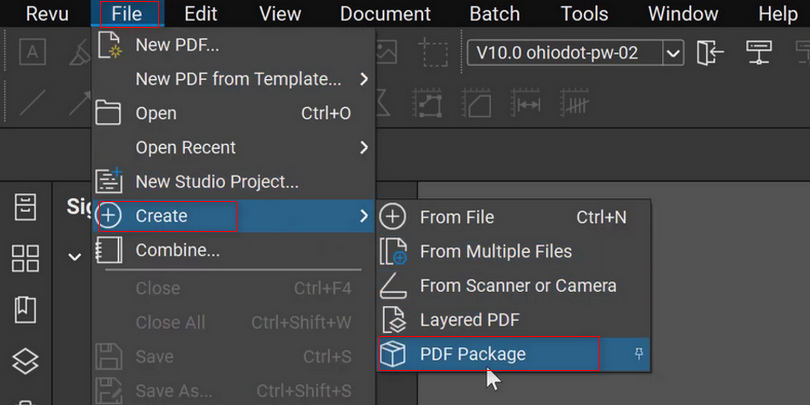The image size is (810, 405).
Task: Click the New Studio Project icon
Action: 109,181
